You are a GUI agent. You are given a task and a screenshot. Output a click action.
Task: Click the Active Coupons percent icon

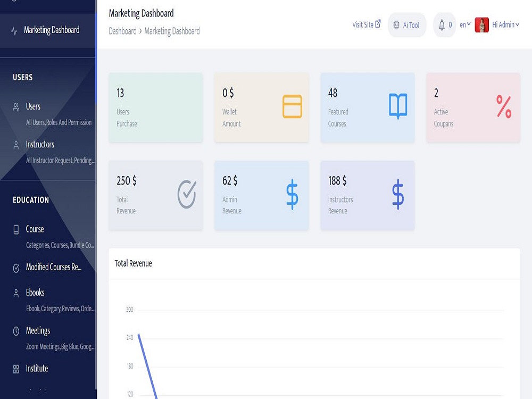(504, 106)
